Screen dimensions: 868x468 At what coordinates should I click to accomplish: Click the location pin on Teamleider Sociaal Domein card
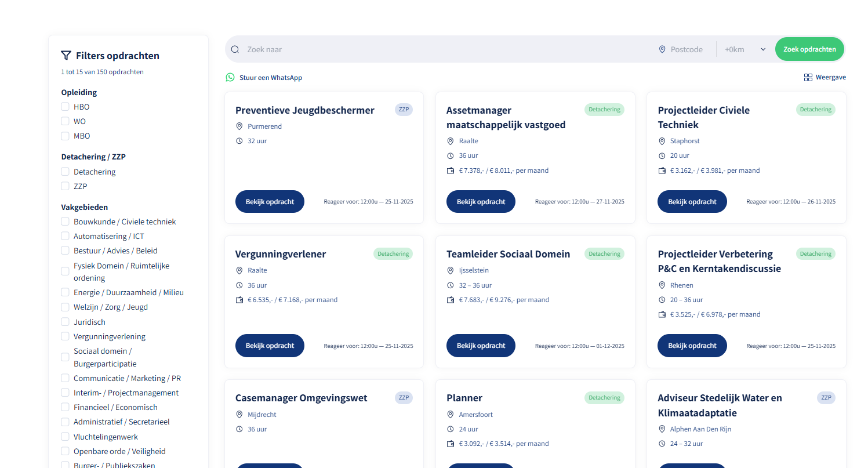451,270
